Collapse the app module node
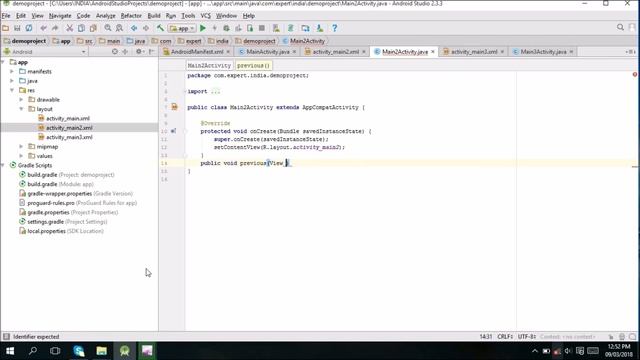 coord(3,62)
